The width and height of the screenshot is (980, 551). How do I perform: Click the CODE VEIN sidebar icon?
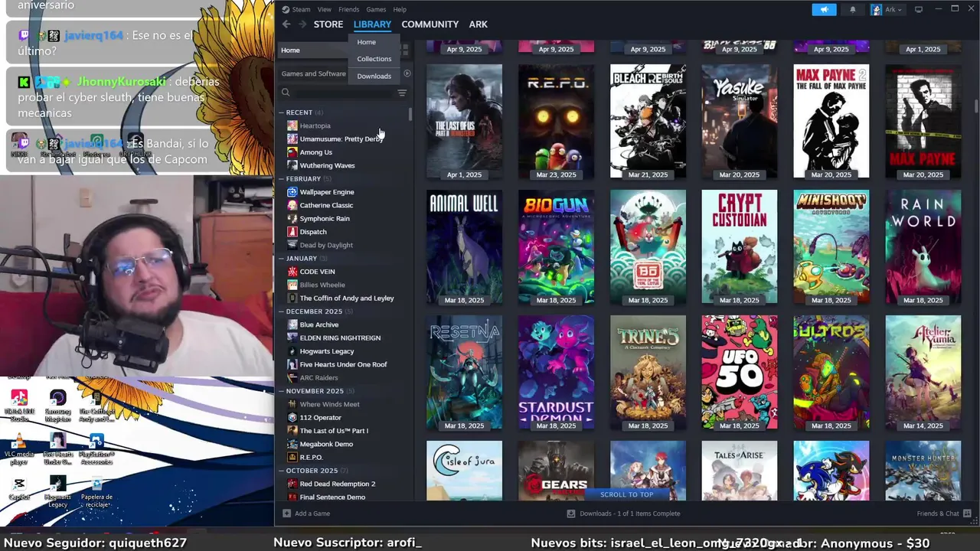pos(292,272)
